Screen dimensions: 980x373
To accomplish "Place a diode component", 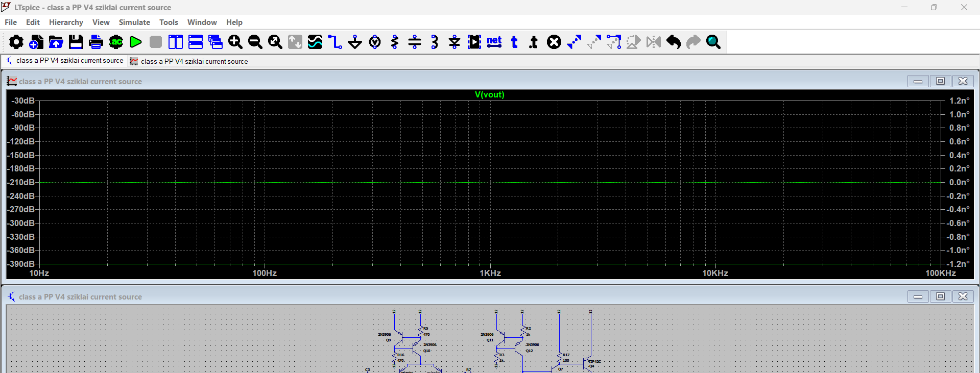I will (455, 42).
